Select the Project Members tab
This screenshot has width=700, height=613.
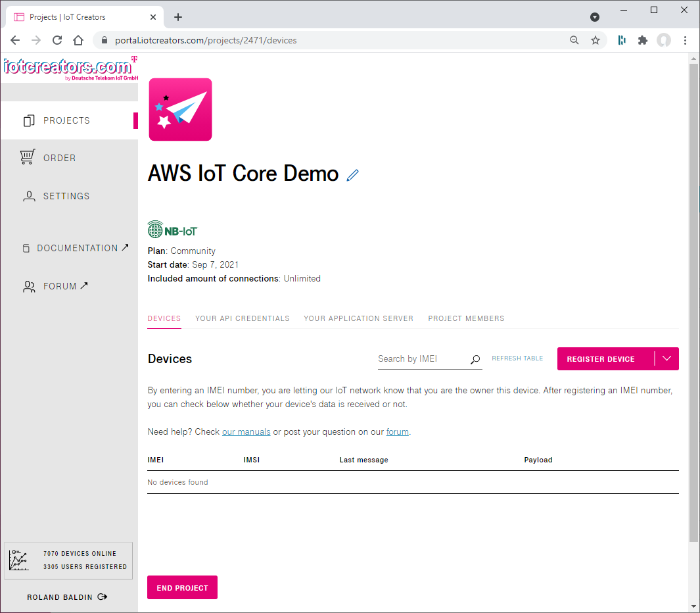(466, 318)
